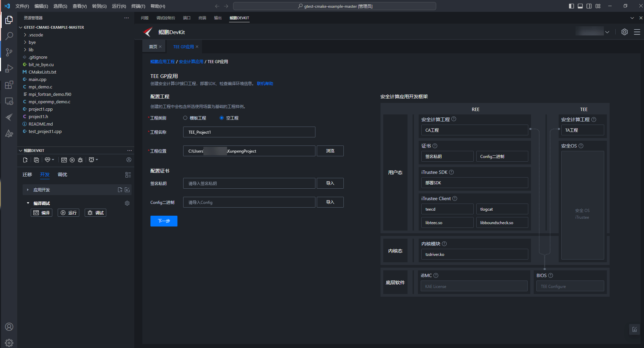Open the Source Control view
The image size is (644, 348).
point(9,52)
